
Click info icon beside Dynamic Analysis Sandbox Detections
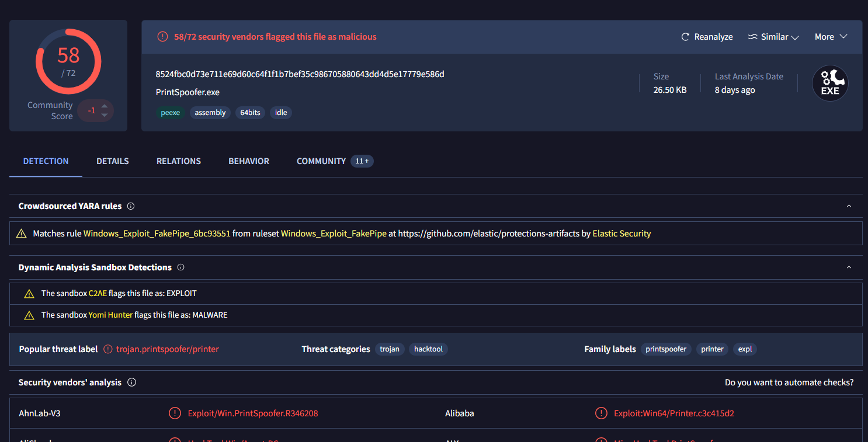click(180, 267)
